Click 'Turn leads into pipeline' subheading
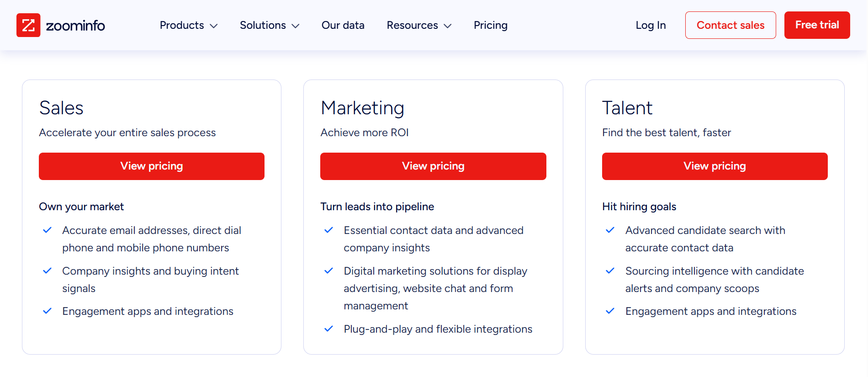 coord(377,207)
